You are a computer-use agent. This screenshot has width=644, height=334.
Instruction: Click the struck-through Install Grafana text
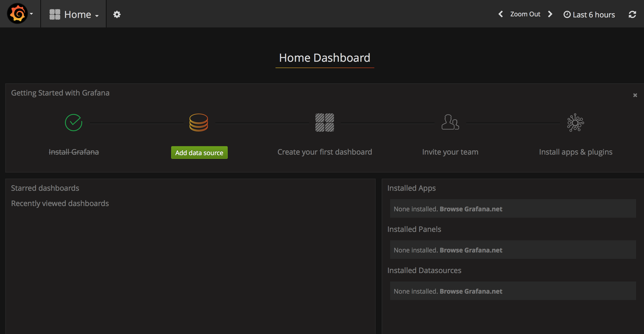click(x=74, y=152)
